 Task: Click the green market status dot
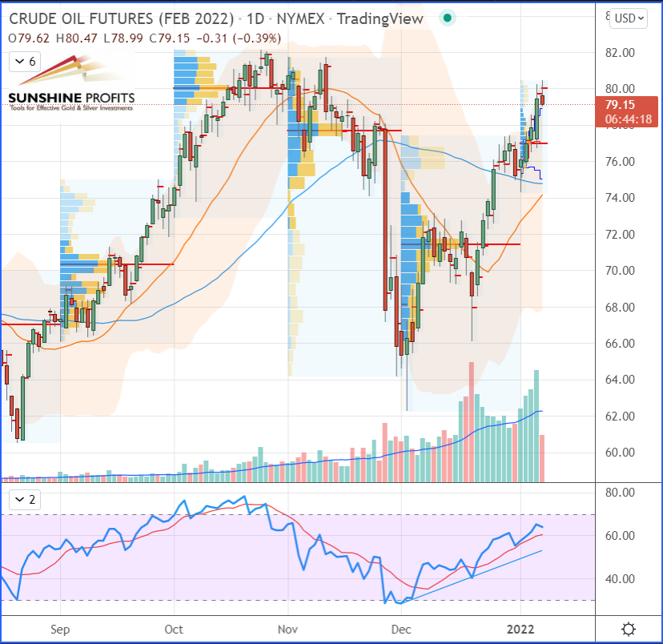click(448, 18)
